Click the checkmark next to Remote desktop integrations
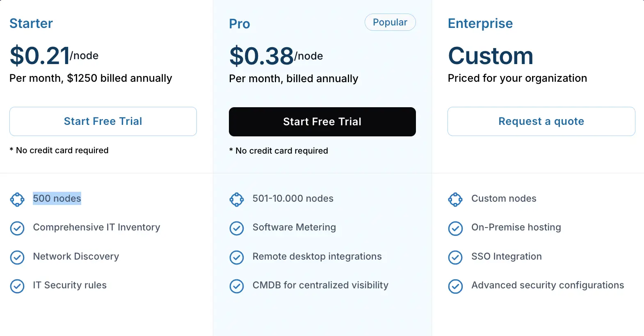 (x=237, y=258)
